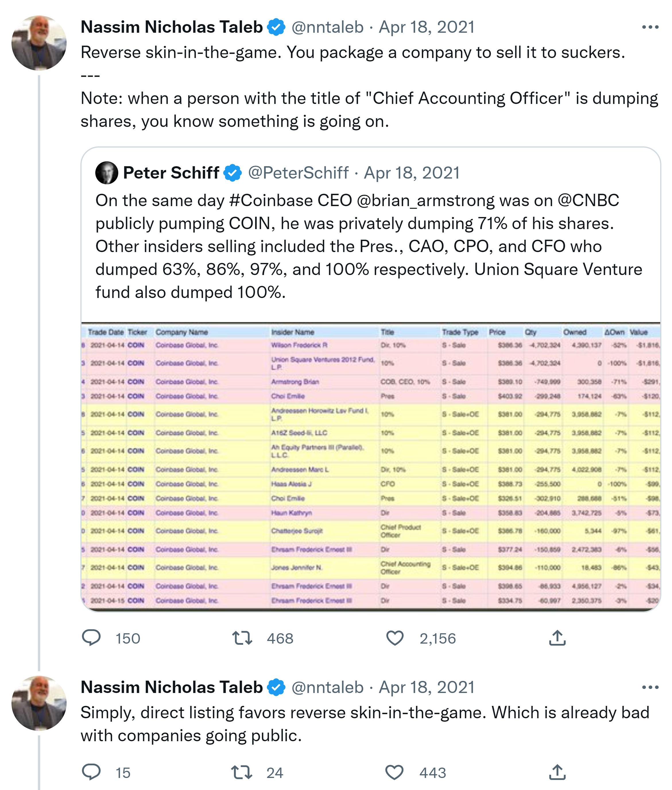Click the first tweet's Apr 18, 2021 timestamp
The image size is (672, 790).
tap(426, 27)
